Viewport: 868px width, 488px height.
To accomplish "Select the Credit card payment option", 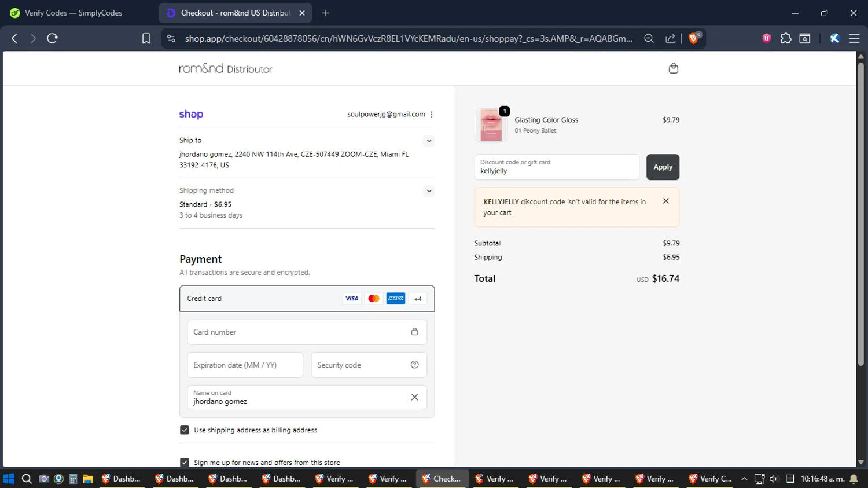I will pyautogui.click(x=307, y=299).
